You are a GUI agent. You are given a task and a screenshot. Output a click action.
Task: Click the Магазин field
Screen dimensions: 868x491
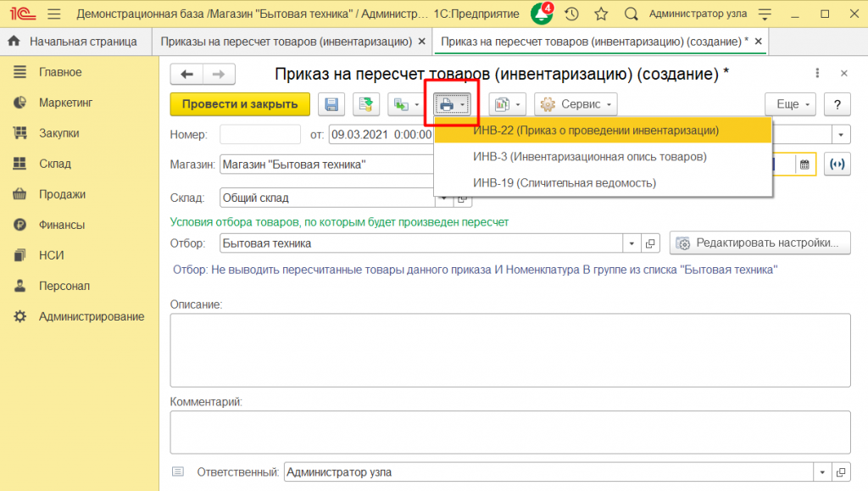click(x=326, y=165)
